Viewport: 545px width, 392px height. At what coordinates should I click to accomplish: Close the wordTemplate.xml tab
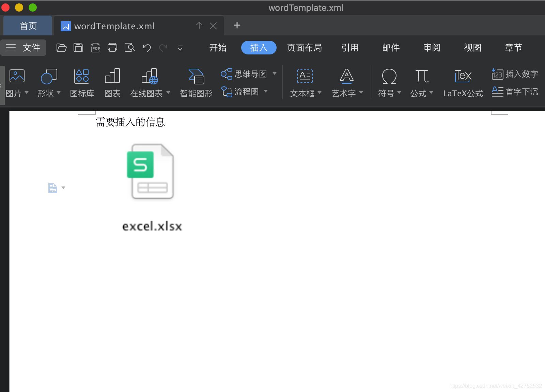click(x=213, y=26)
